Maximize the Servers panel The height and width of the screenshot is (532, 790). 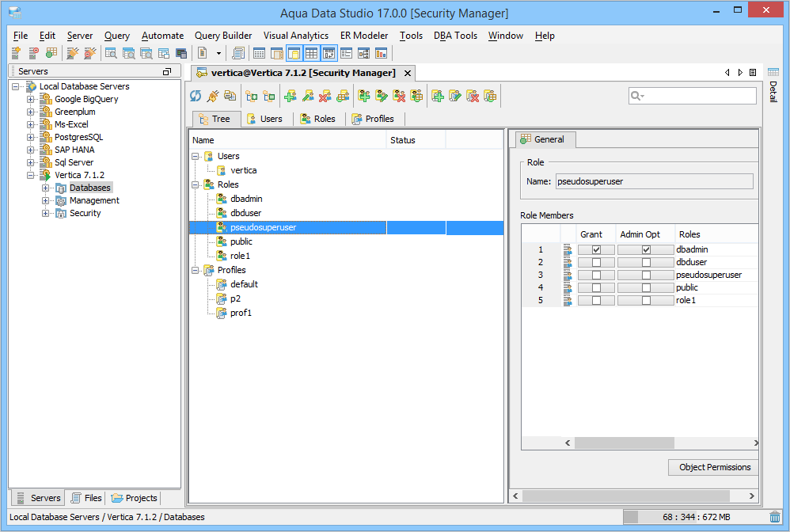pos(167,71)
